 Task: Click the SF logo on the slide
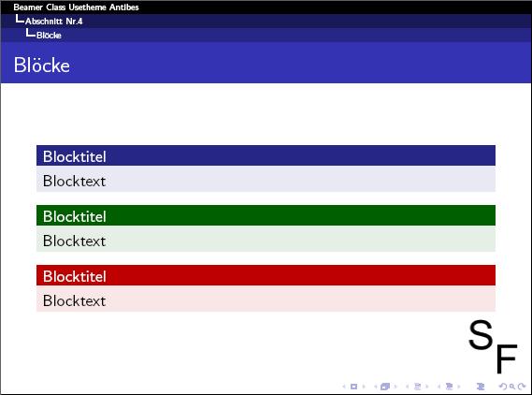(x=493, y=345)
